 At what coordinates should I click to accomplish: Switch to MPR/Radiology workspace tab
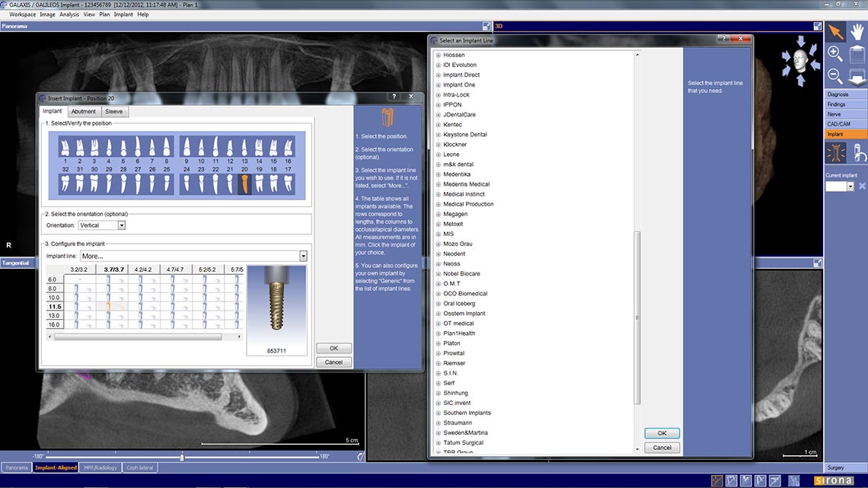[x=101, y=467]
